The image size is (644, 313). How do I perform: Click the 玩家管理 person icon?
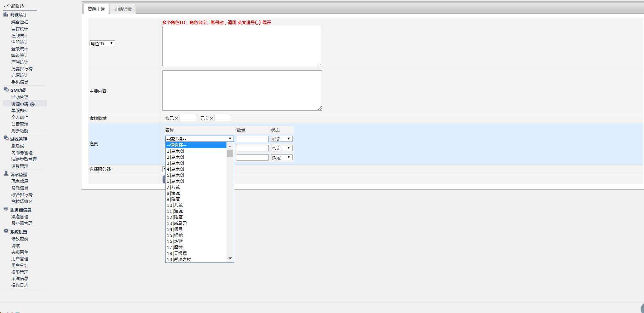coord(6,174)
